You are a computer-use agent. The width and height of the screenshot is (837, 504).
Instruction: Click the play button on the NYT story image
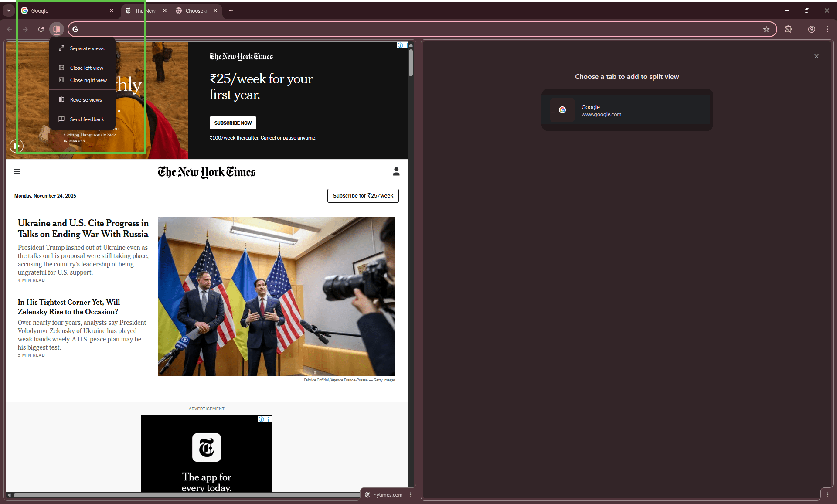tap(17, 146)
